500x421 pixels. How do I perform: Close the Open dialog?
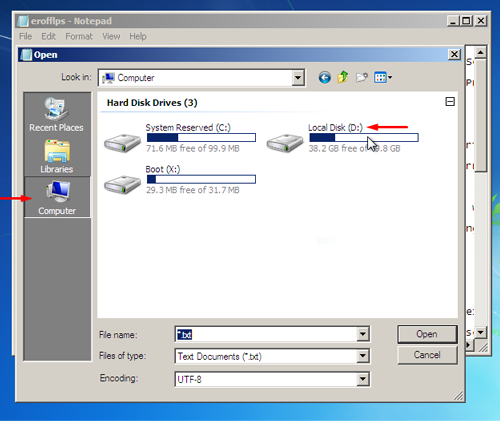coord(454,54)
